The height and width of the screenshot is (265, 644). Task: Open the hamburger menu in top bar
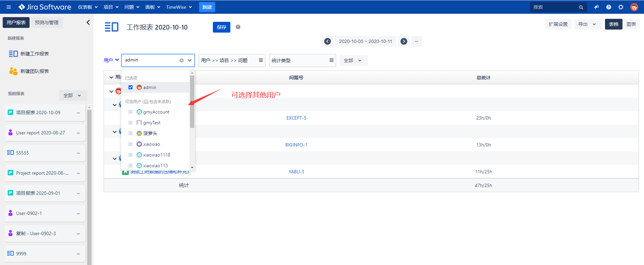pos(9,7)
